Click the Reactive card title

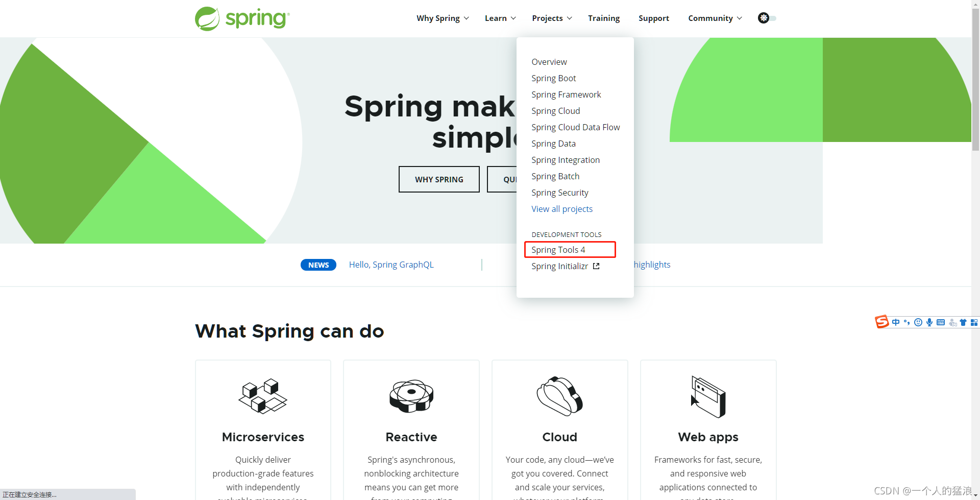point(411,437)
